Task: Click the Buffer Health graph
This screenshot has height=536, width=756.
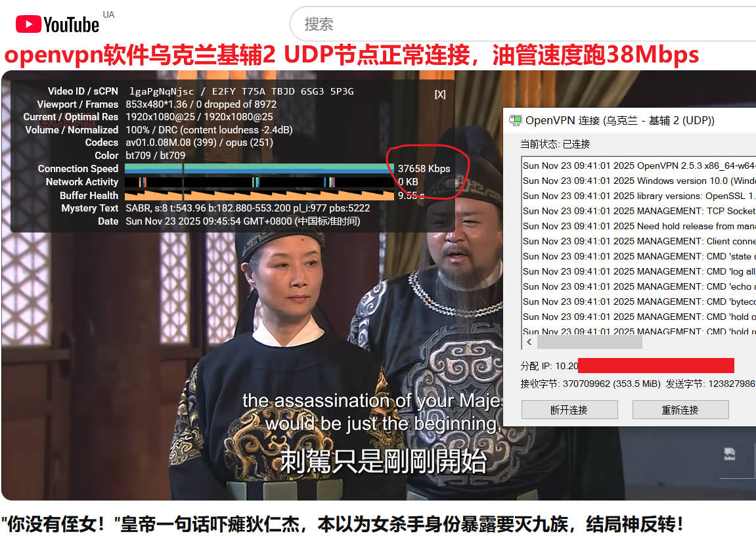Action: point(259,195)
